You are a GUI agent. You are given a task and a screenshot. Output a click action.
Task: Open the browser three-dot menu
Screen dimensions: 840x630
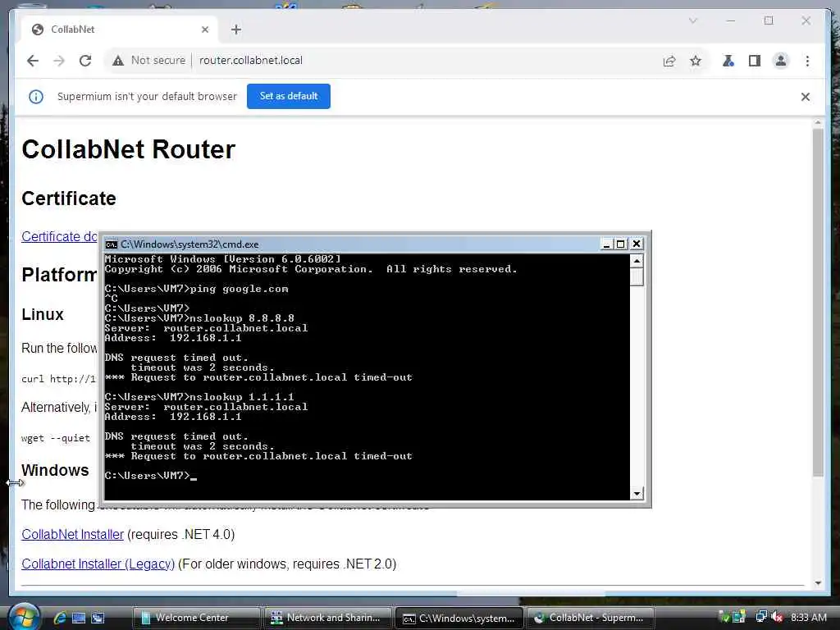[807, 61]
